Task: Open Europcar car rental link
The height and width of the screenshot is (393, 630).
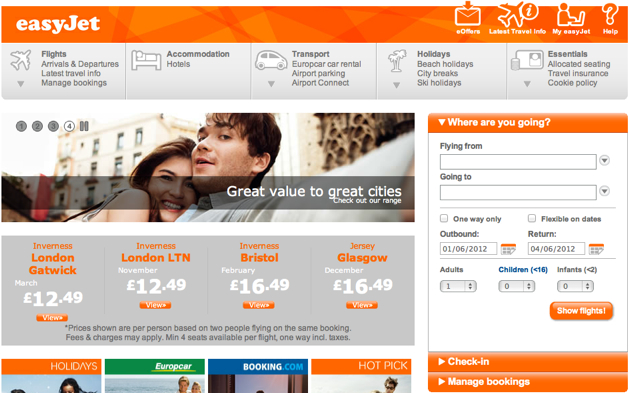Action: click(327, 64)
